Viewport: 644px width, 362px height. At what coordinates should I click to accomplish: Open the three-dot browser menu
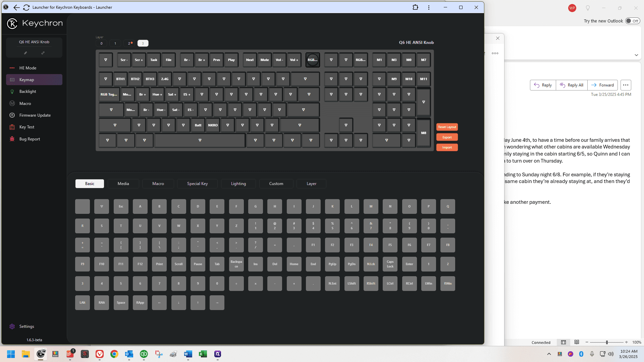click(429, 7)
